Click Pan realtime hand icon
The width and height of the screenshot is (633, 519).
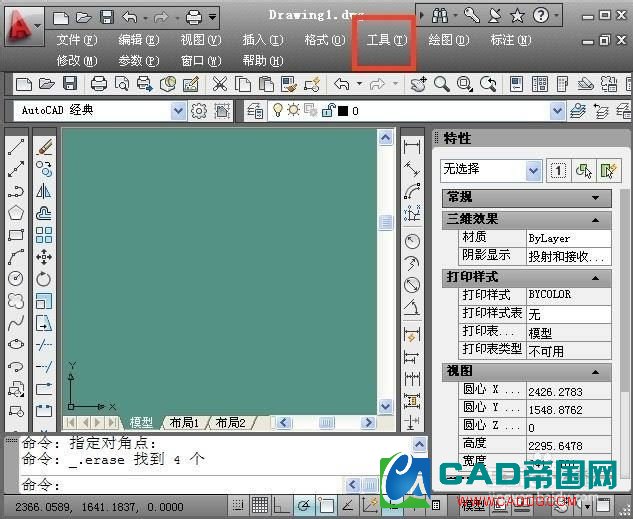point(418,84)
